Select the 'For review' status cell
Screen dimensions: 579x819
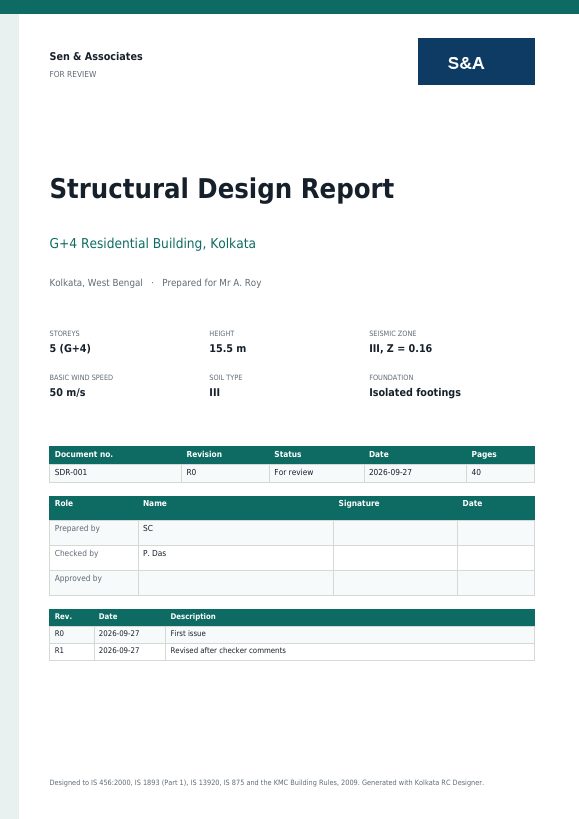[317, 472]
